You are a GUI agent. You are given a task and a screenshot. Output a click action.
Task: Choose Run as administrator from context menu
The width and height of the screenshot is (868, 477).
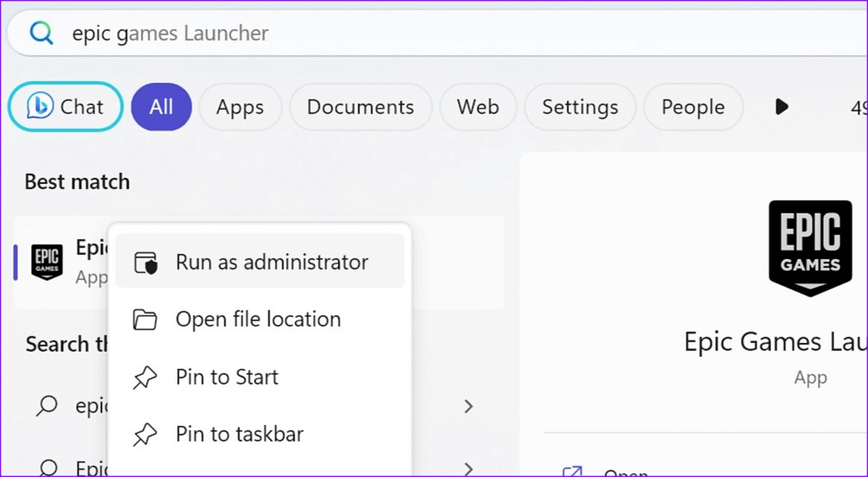[271, 262]
